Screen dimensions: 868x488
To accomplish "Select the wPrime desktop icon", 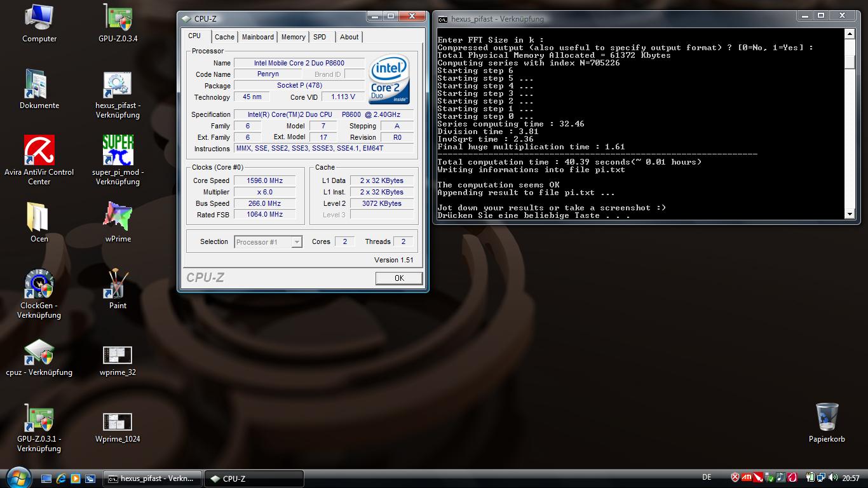I will point(118,222).
